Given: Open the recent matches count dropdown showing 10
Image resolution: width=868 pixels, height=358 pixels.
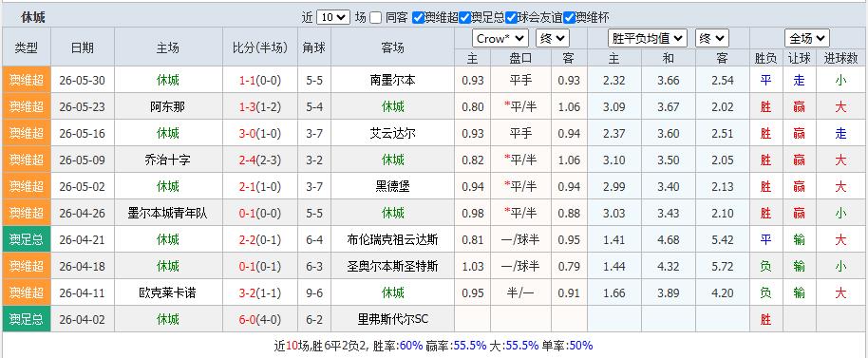Looking at the screenshot, I should 333,18.
